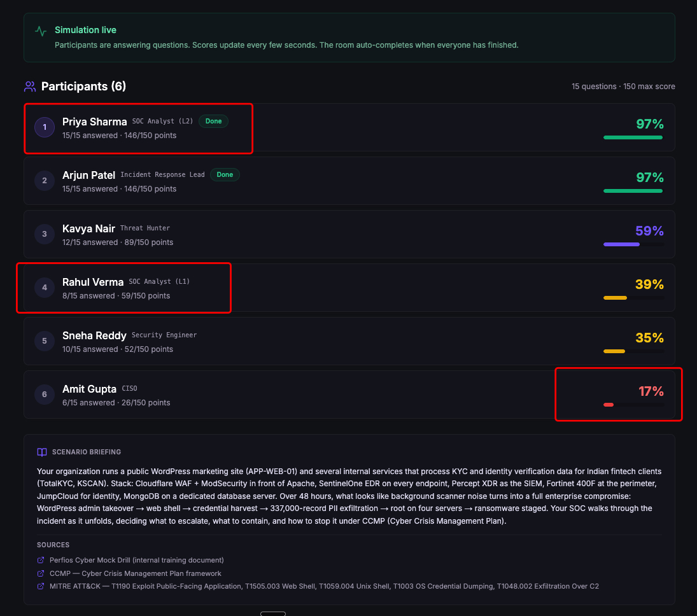Click the Participants people icon
697x616 pixels.
click(29, 86)
